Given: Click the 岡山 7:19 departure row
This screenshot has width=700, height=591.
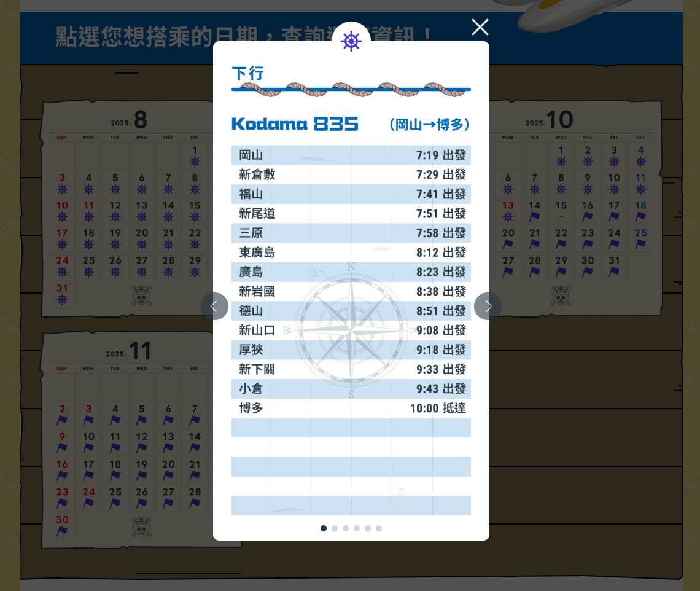Looking at the screenshot, I should click(x=351, y=155).
